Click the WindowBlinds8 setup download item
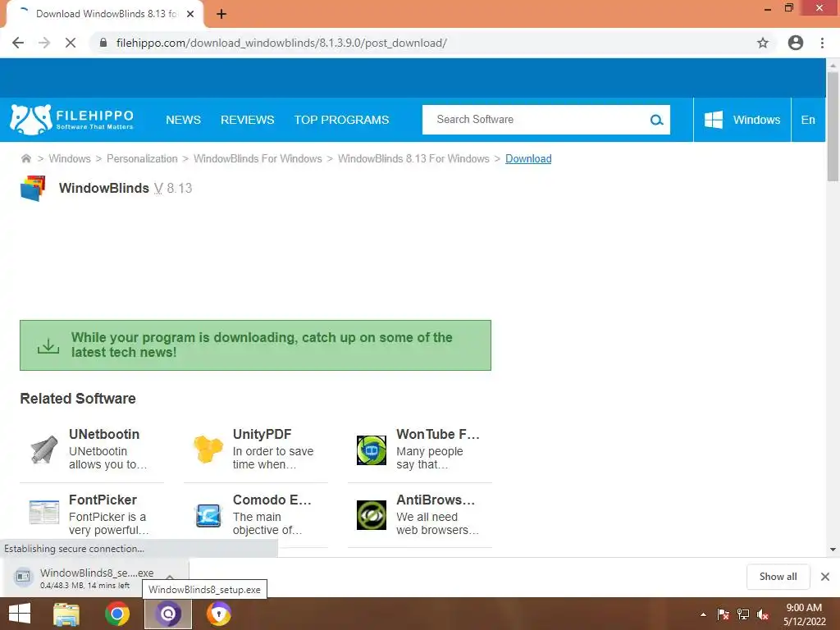The width and height of the screenshot is (840, 630). (x=85, y=577)
